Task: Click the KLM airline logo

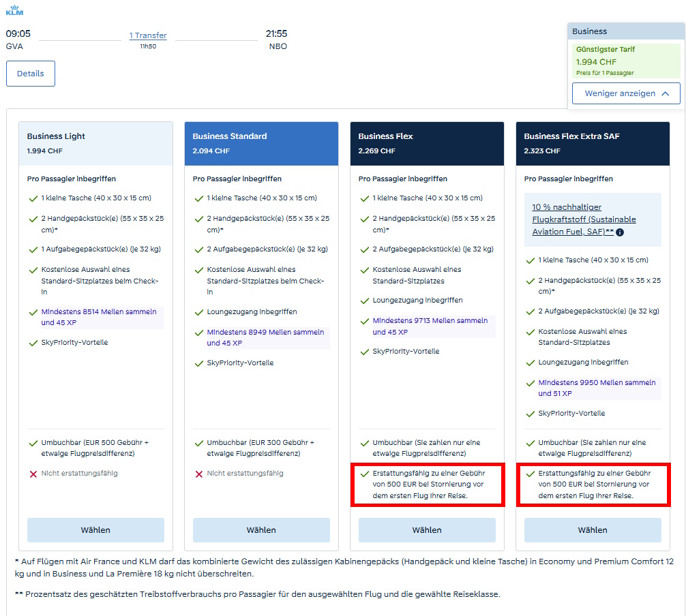Action: pos(15,10)
